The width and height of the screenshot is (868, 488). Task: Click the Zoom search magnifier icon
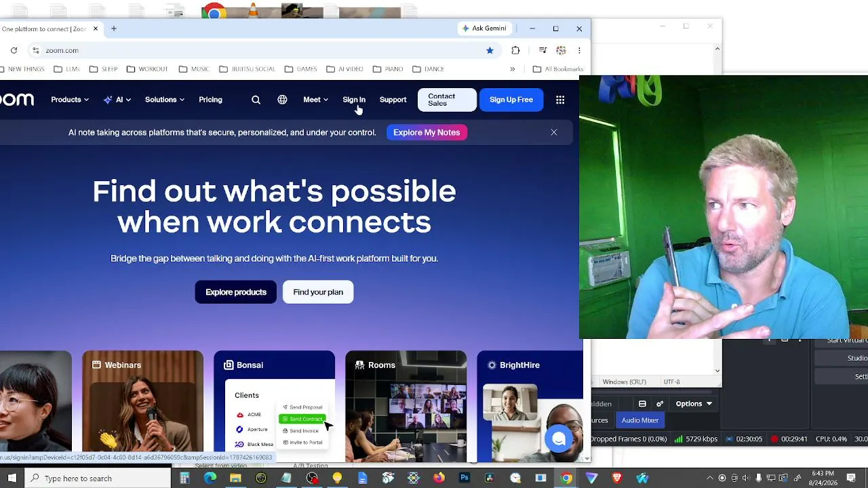[256, 100]
